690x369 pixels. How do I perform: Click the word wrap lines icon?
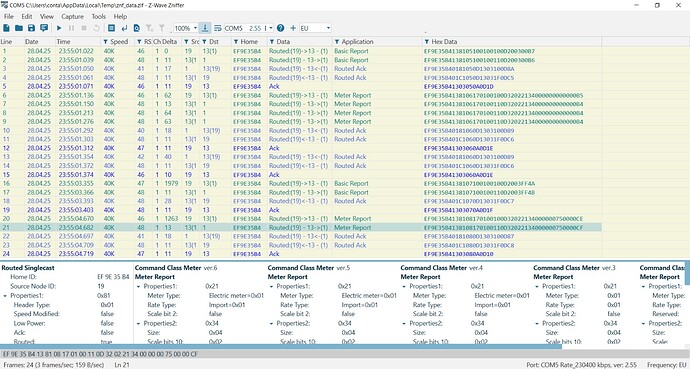coord(217,28)
